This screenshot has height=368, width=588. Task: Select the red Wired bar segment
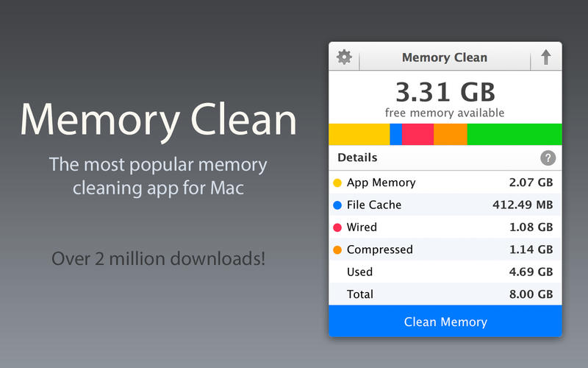(417, 134)
